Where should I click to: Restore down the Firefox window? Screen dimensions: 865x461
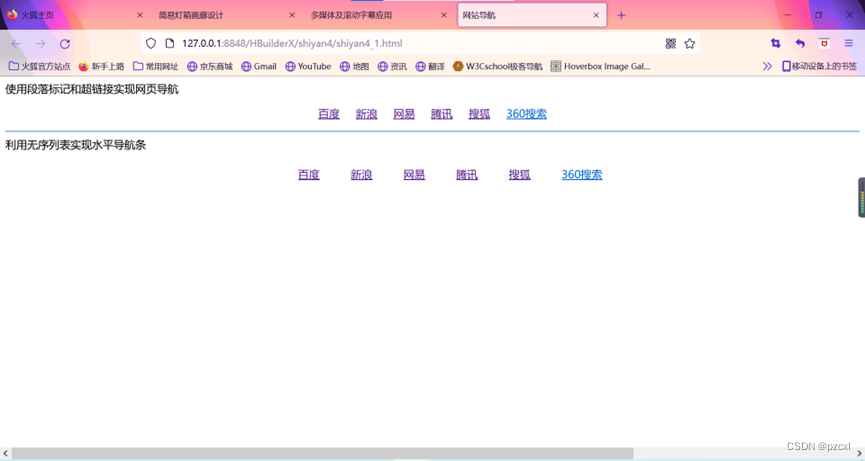tap(819, 15)
